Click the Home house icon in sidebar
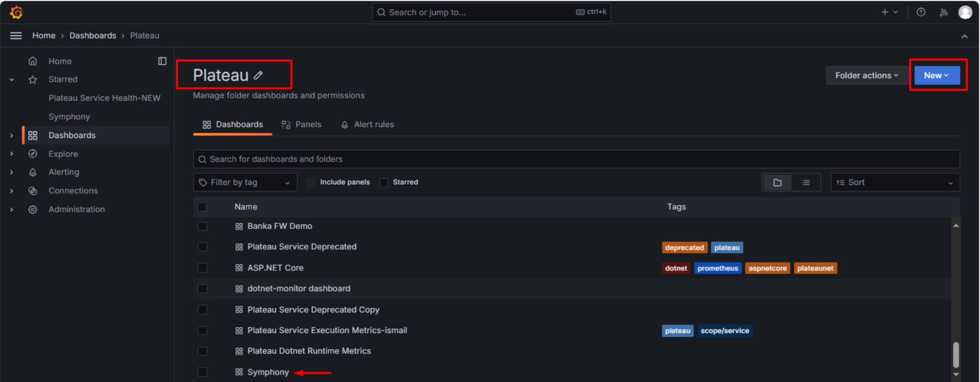Image resolution: width=980 pixels, height=382 pixels. (32, 61)
